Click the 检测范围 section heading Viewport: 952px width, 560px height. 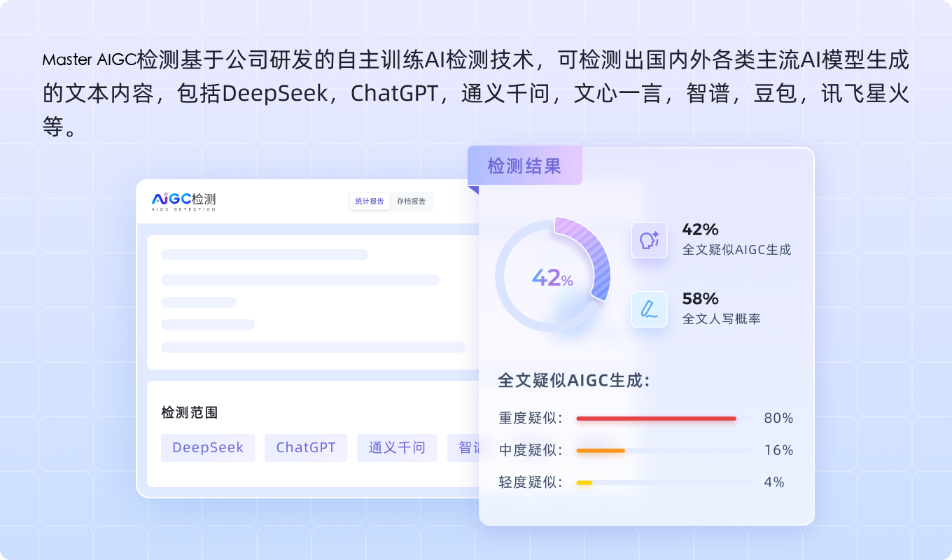click(190, 413)
